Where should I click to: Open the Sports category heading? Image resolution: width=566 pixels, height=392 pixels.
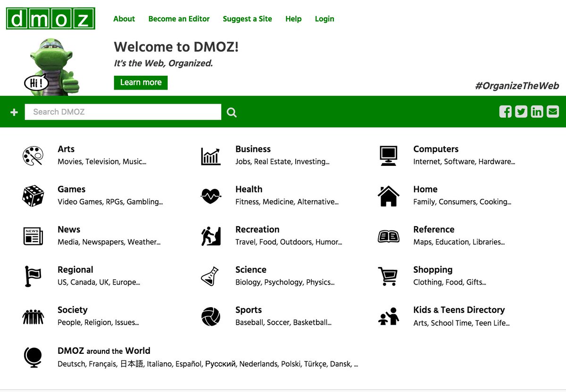249,310
